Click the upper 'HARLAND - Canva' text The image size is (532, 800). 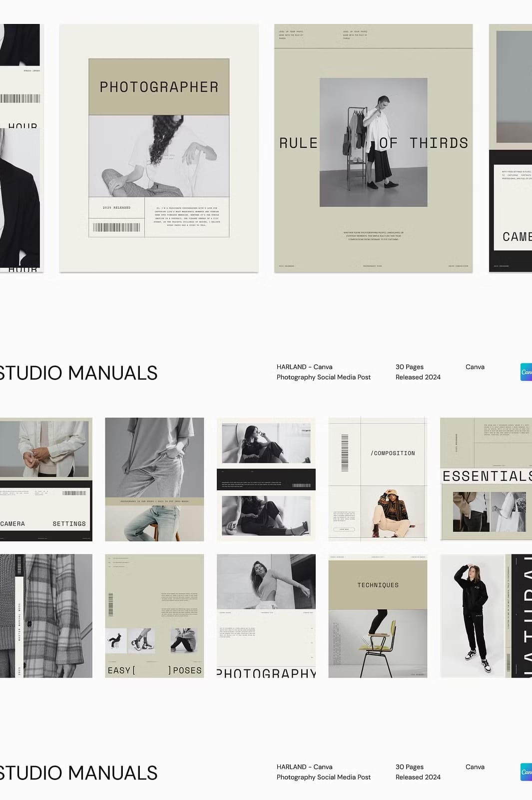coord(304,367)
